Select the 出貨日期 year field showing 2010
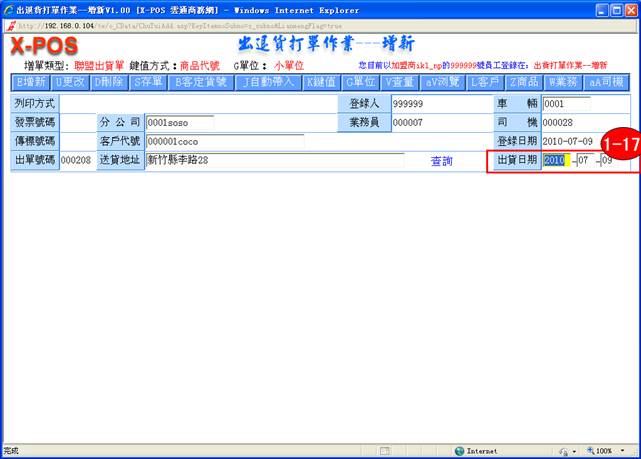641x459 pixels. [555, 161]
